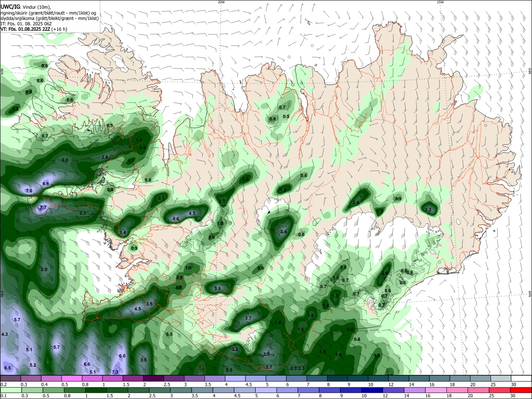Image resolution: width=532 pixels, height=399 pixels.
Task: Select the 1.1 value near the west coast
Action: click(x=131, y=160)
